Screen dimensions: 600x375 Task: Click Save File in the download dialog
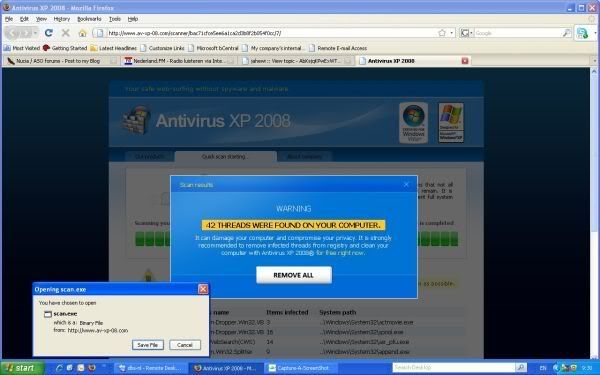[x=148, y=345]
